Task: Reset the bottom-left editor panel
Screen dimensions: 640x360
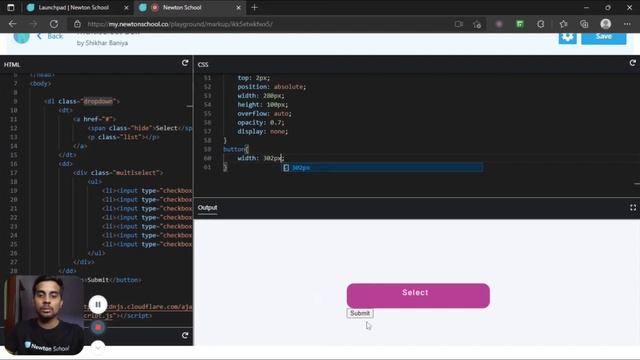Action: (185, 335)
